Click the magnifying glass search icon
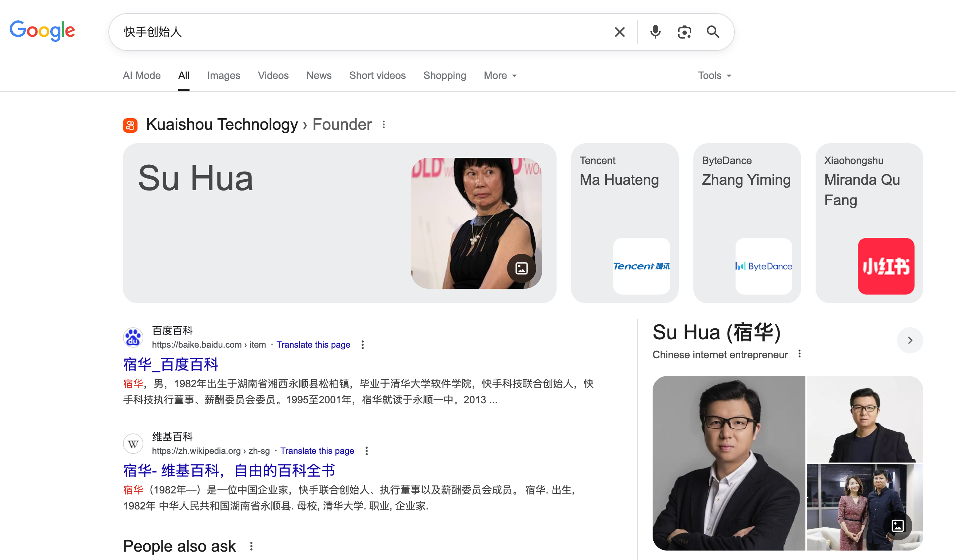This screenshot has height=560, width=956. click(x=713, y=32)
